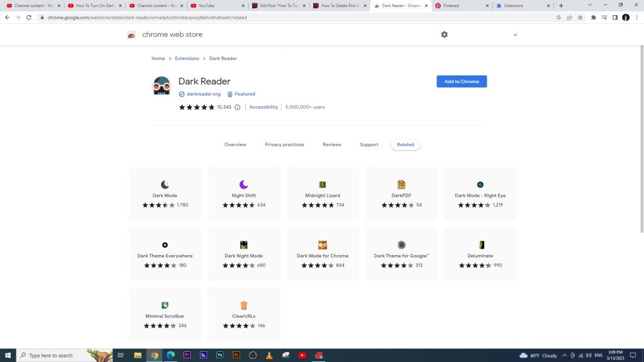Switch to the Overview tab
644x362 pixels.
point(235,145)
